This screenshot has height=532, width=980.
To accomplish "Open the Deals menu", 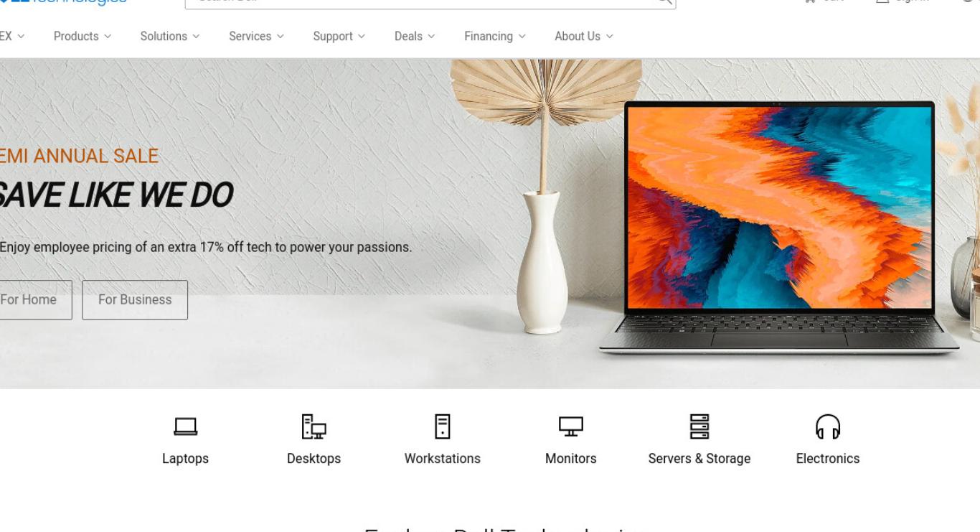I will 415,36.
